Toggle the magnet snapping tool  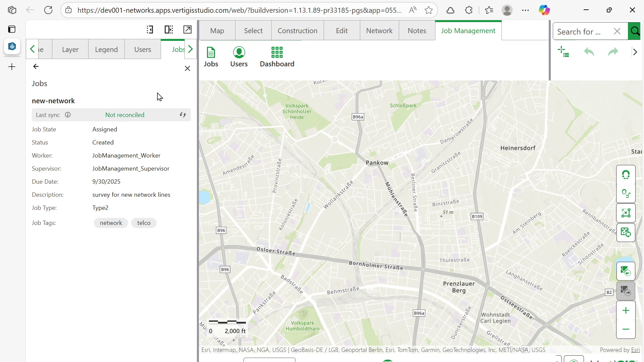(x=626, y=175)
